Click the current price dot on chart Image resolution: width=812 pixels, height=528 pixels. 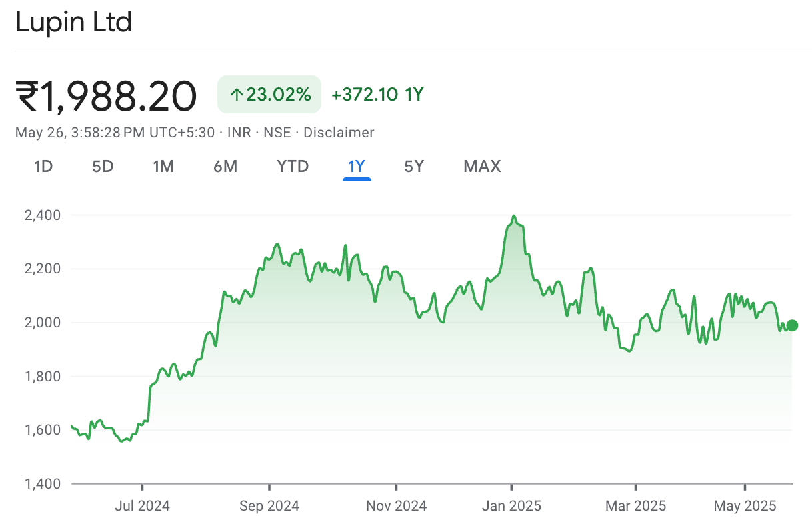pyautogui.click(x=792, y=325)
